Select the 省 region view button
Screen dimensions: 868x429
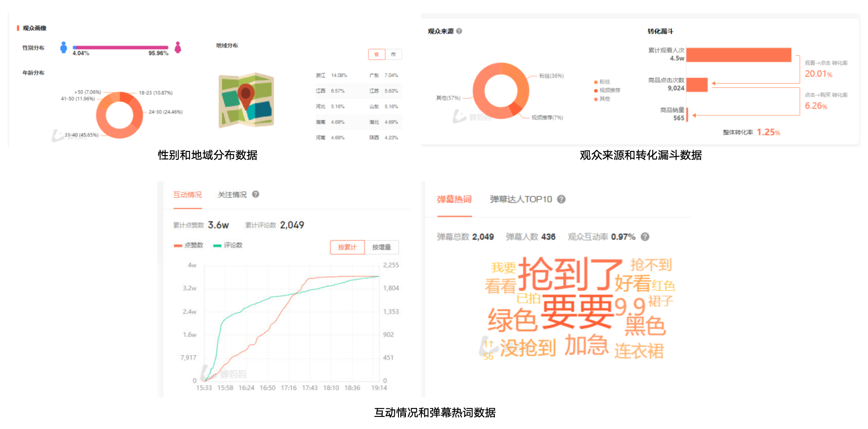click(376, 55)
